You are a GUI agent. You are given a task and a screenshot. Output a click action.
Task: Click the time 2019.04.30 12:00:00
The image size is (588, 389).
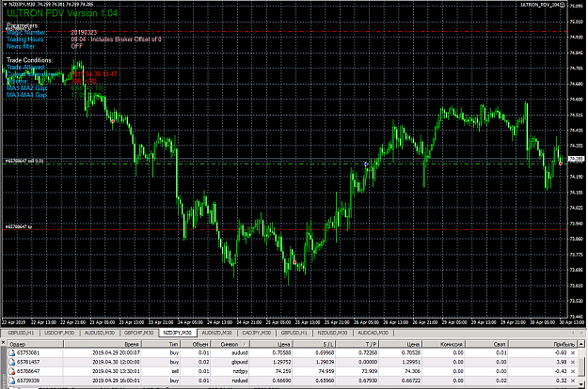click(x=116, y=362)
